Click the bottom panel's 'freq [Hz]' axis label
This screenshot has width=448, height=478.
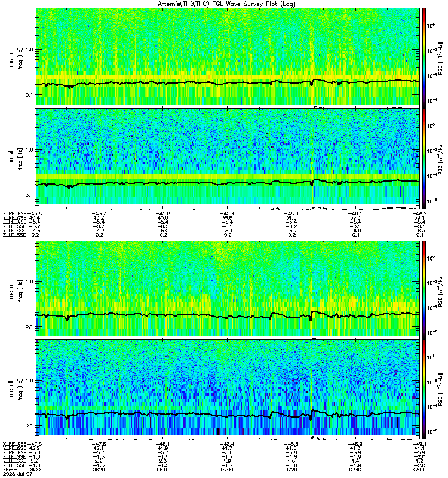[x=20, y=390]
